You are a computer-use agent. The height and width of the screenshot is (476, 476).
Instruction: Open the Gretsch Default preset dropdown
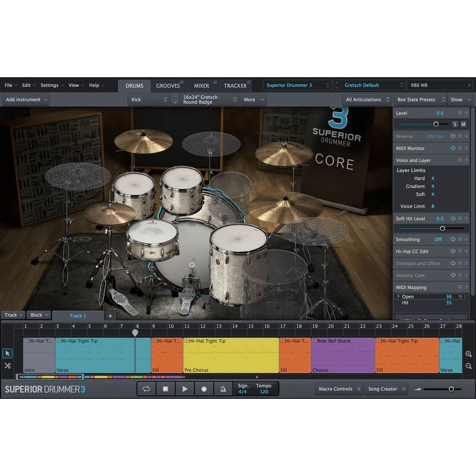373,86
